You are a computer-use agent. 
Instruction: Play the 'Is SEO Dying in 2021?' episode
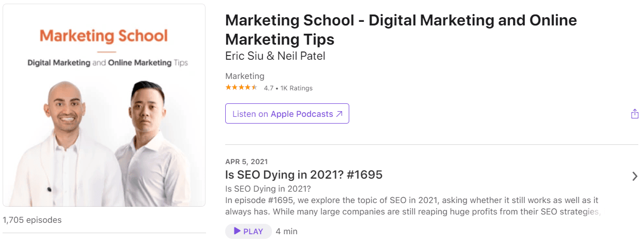point(249,231)
